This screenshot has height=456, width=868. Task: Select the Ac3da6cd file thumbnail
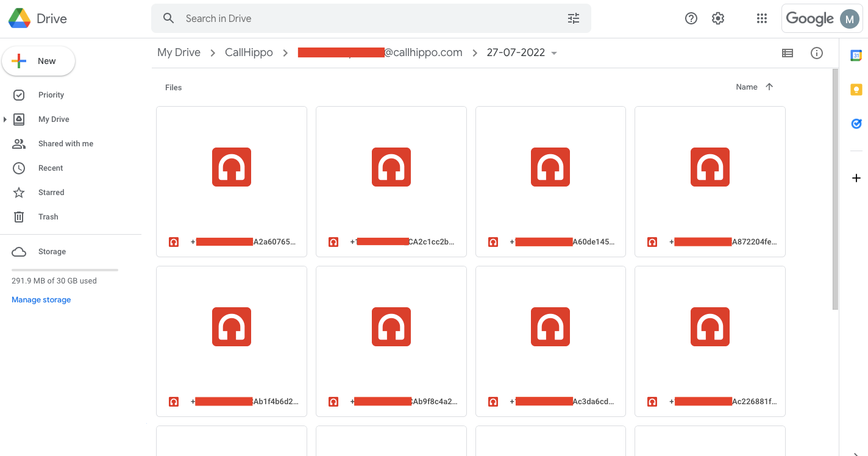[550, 327]
